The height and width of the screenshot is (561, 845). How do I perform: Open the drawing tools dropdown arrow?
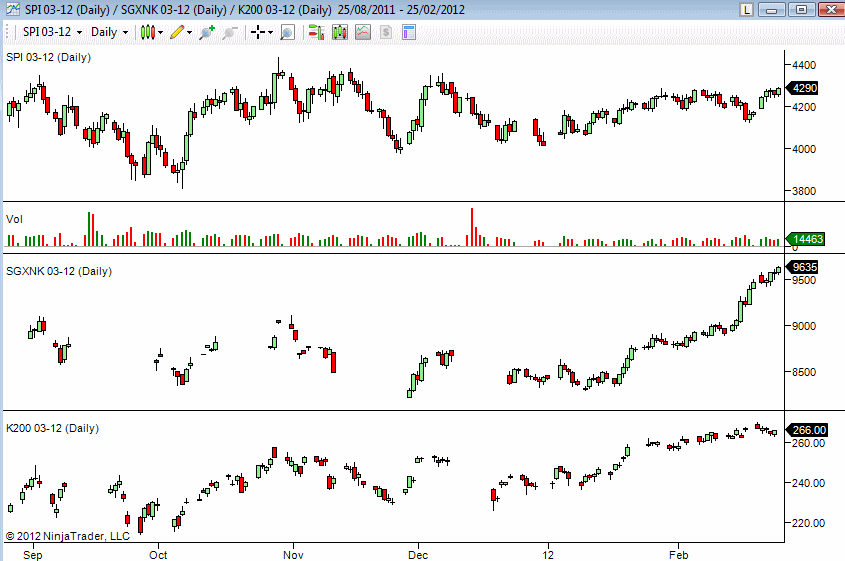pos(189,33)
